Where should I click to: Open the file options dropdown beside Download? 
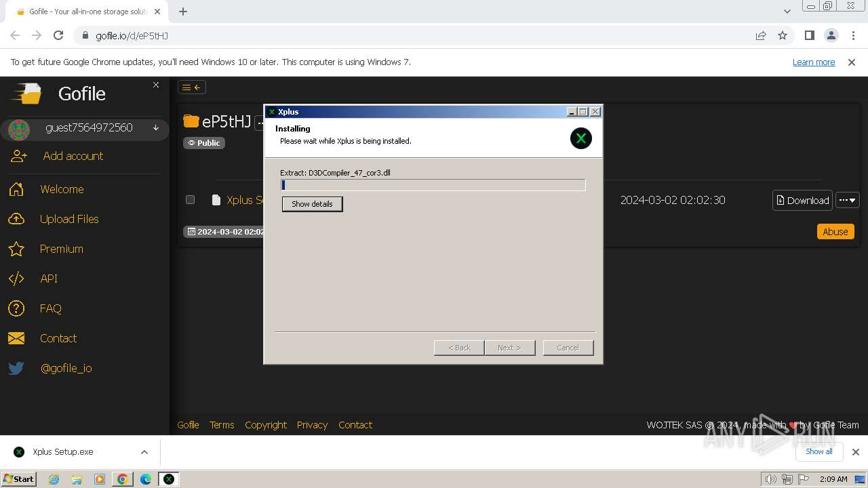848,200
